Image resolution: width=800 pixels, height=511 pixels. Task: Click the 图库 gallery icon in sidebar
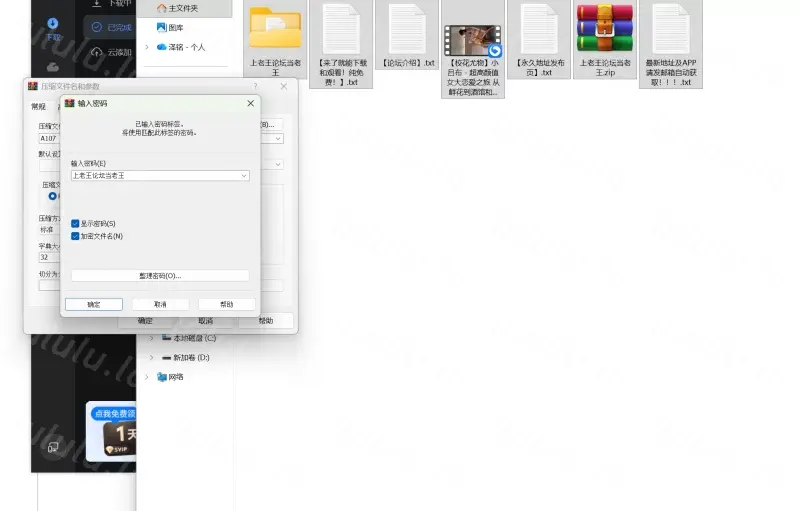pyautogui.click(x=161, y=28)
